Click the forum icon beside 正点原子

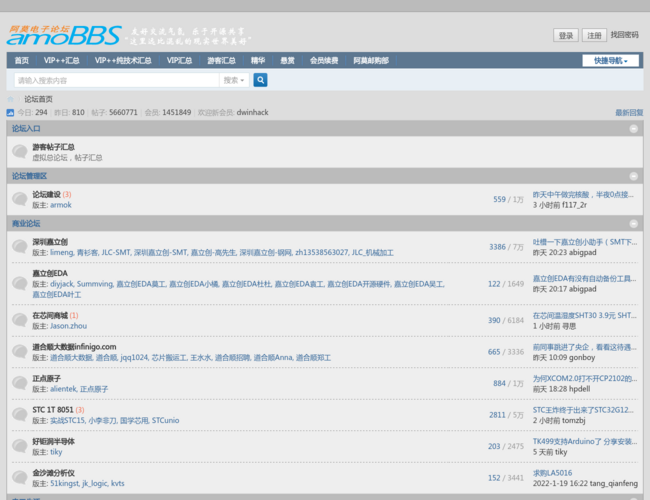pyautogui.click(x=20, y=384)
